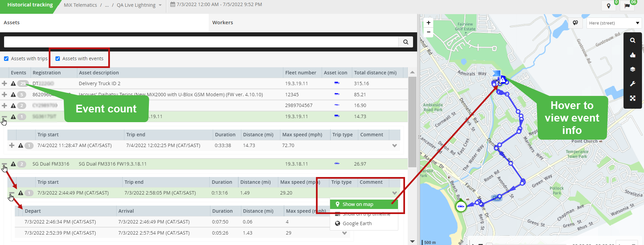Switch to the Workers tab
The width and height of the screenshot is (644, 245).
223,23
